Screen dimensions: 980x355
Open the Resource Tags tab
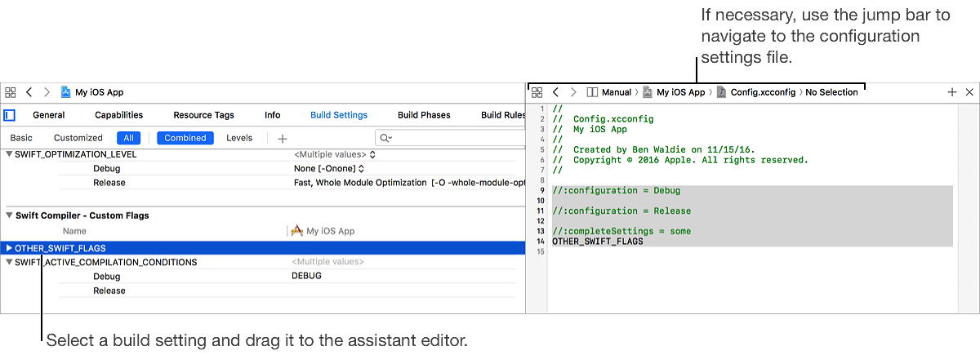(x=204, y=115)
